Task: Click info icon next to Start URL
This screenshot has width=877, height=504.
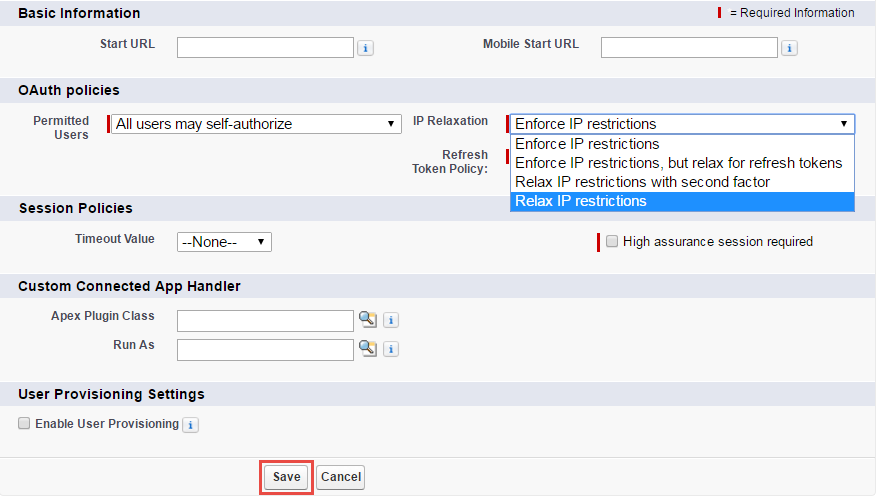Action: coord(365,48)
